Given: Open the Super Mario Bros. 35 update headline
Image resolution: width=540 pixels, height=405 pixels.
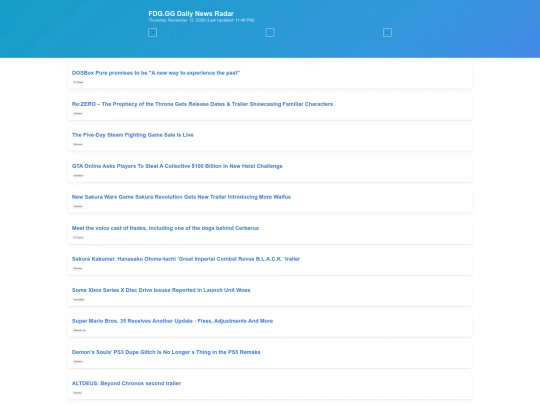Looking at the screenshot, I should pos(172,321).
